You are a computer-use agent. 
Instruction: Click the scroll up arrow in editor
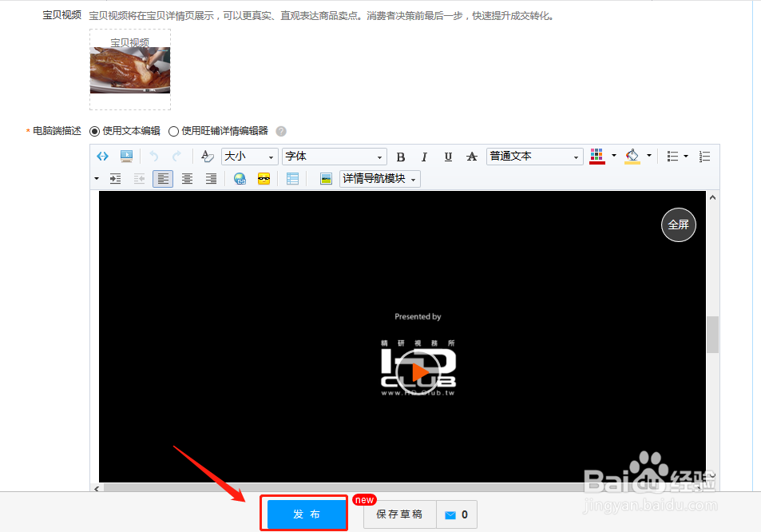[712, 197]
